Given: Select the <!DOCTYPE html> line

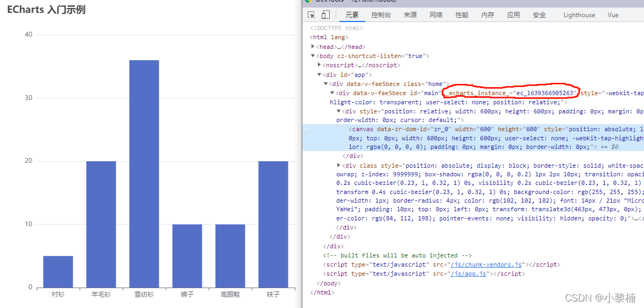Looking at the screenshot, I should [336, 28].
